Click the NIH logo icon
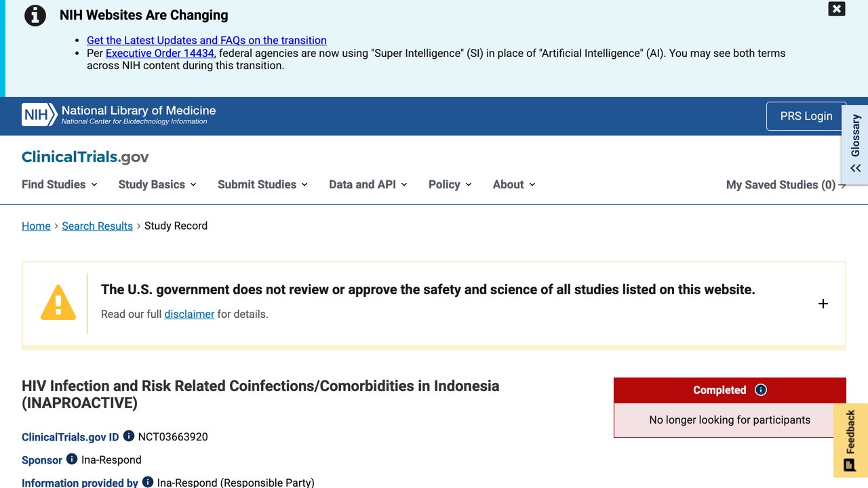The height and width of the screenshot is (488, 868). [39, 115]
